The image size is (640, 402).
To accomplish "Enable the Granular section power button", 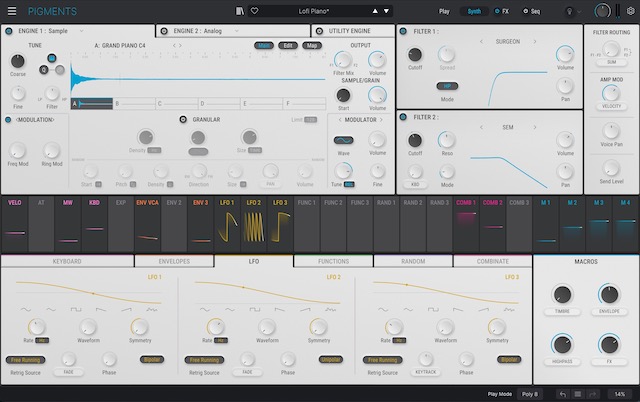I will [182, 119].
